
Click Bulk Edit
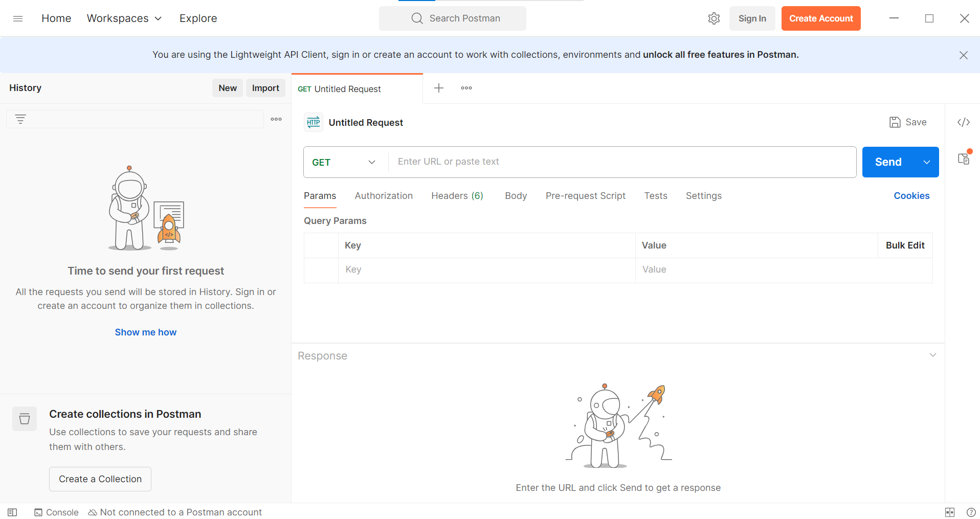point(905,245)
